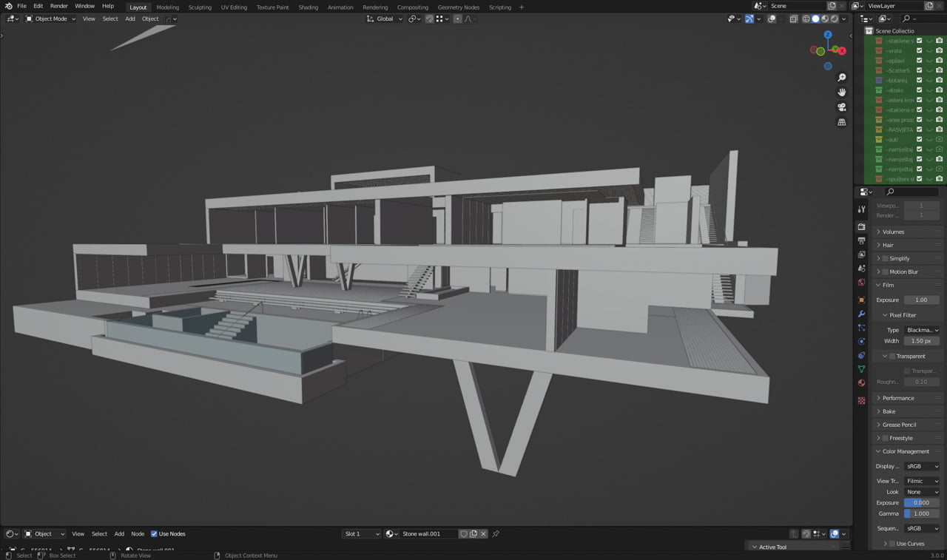The image size is (947, 560).
Task: Open the Texture properties checker icon
Action: click(x=861, y=400)
